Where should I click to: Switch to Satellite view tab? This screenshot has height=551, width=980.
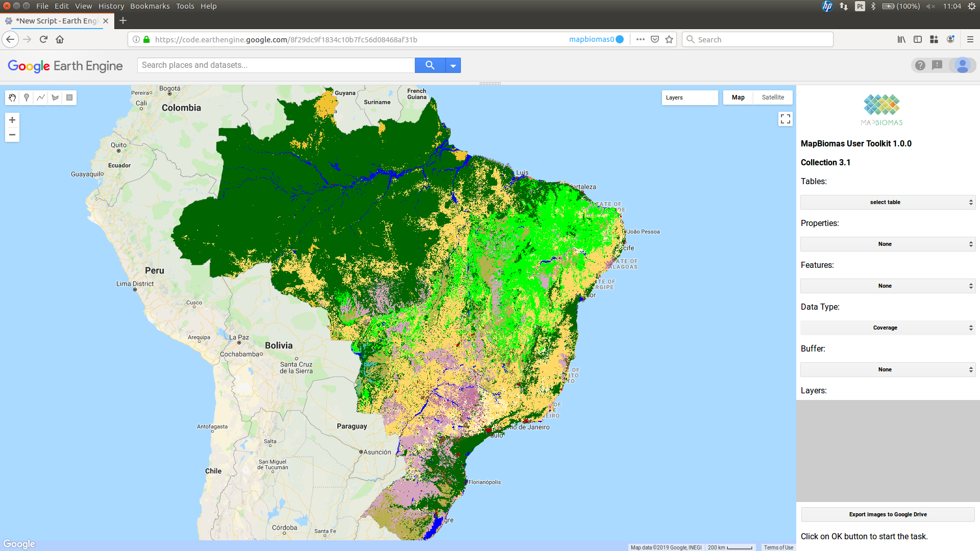pos(773,97)
